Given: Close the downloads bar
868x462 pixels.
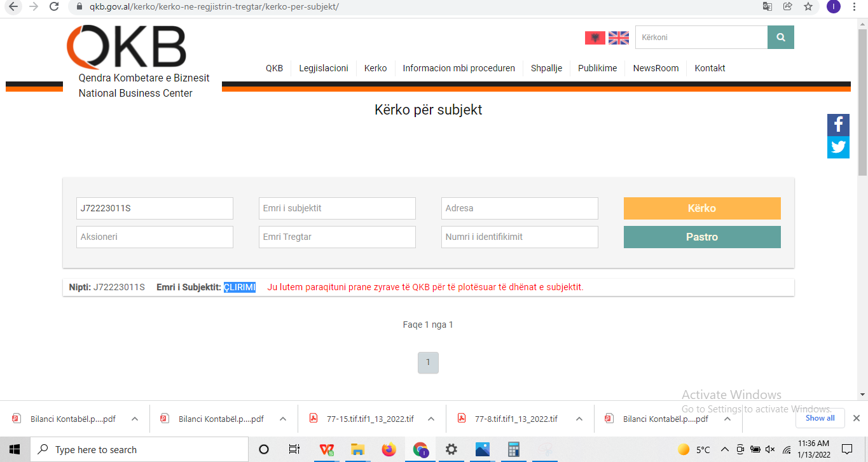Looking at the screenshot, I should point(856,418).
